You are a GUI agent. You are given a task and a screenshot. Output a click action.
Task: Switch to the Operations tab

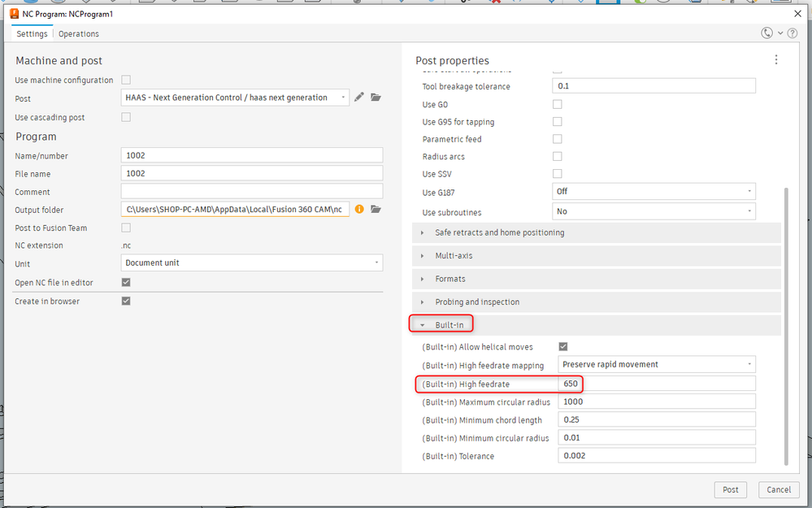point(79,33)
